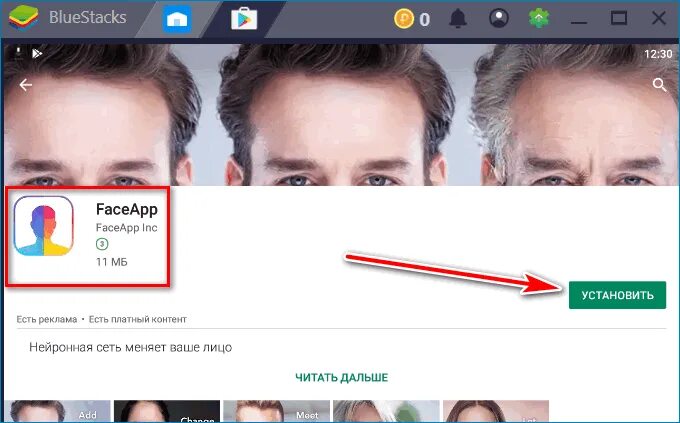680x423 pixels.
Task: Go back with the arrow icon
Action: coord(26,85)
